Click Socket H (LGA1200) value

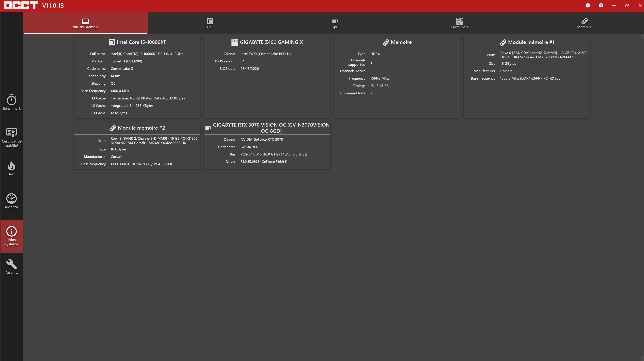[126, 61]
